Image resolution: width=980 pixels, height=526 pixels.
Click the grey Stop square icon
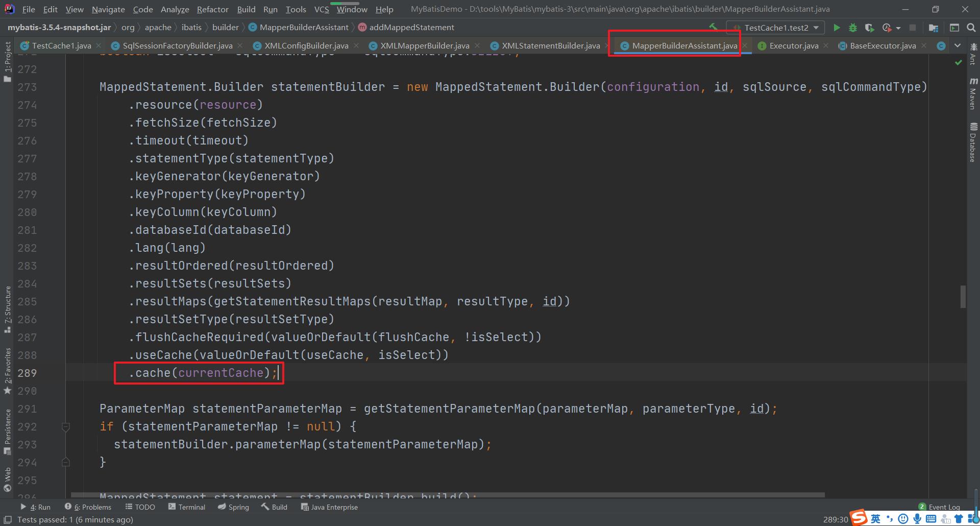click(913, 28)
